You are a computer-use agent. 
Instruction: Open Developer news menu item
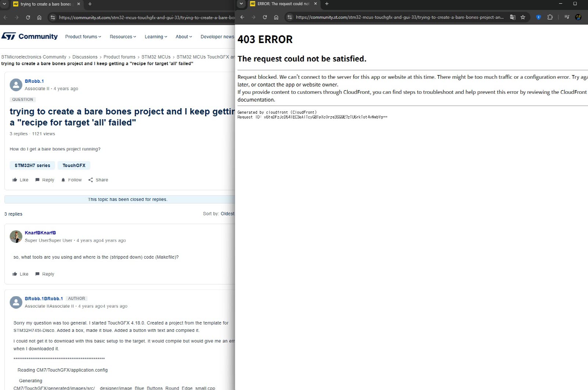217,37
